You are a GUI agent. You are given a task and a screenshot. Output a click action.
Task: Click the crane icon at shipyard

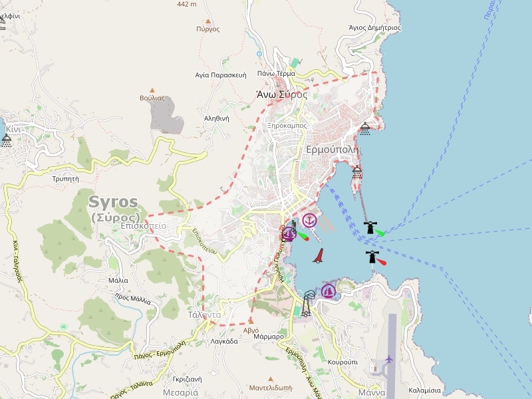[x=307, y=303]
